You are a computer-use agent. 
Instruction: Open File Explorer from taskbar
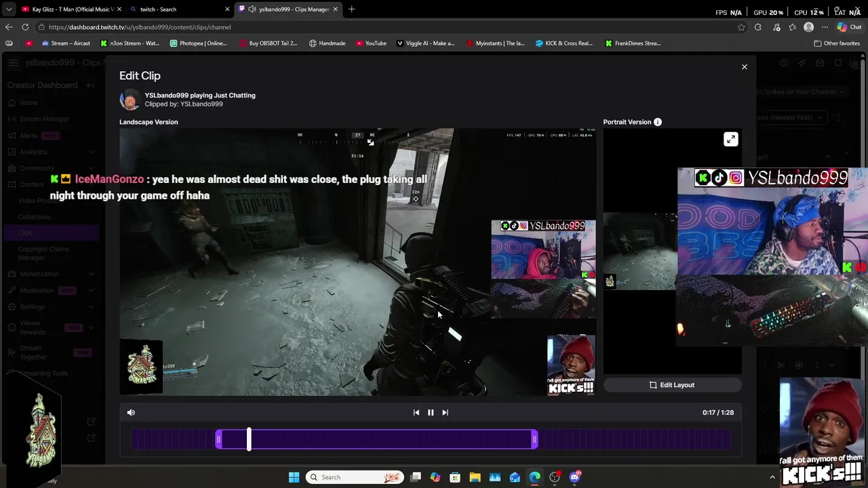pos(475,477)
